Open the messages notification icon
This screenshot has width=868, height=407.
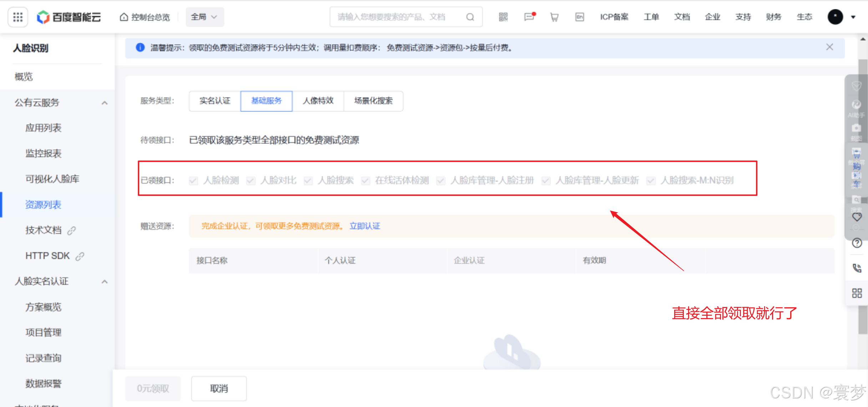pyautogui.click(x=529, y=17)
